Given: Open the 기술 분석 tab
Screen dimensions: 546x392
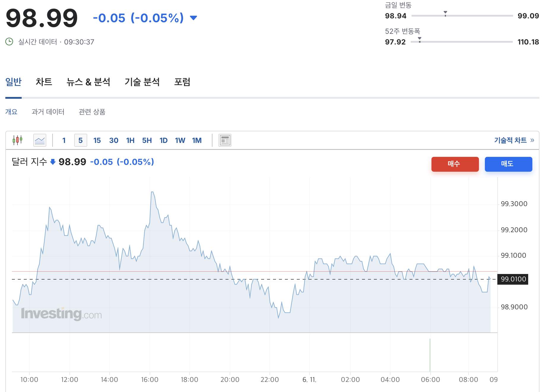Looking at the screenshot, I should (x=142, y=82).
